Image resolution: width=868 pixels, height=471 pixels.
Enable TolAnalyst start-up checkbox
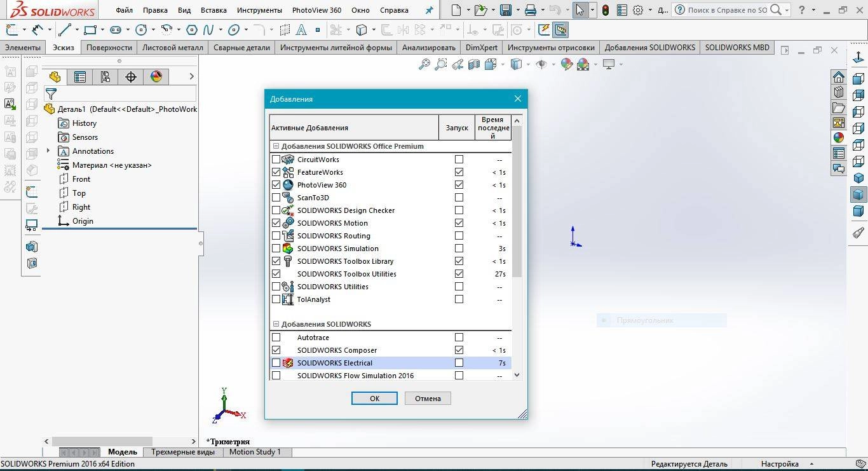459,299
